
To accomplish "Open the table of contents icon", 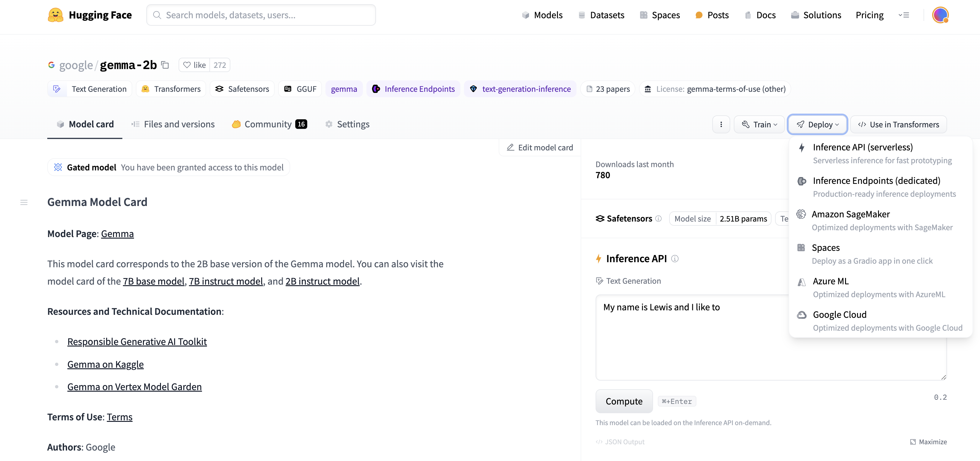I will 24,203.
